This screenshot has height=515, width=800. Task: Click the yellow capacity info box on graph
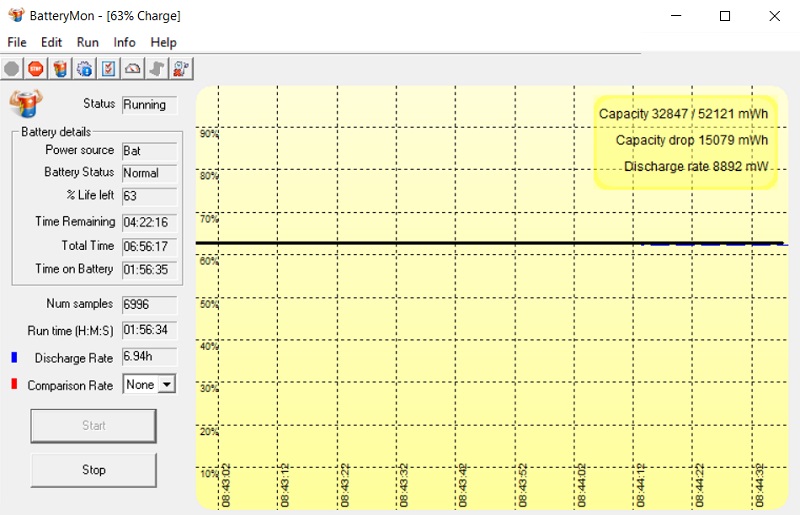pyautogui.click(x=685, y=141)
